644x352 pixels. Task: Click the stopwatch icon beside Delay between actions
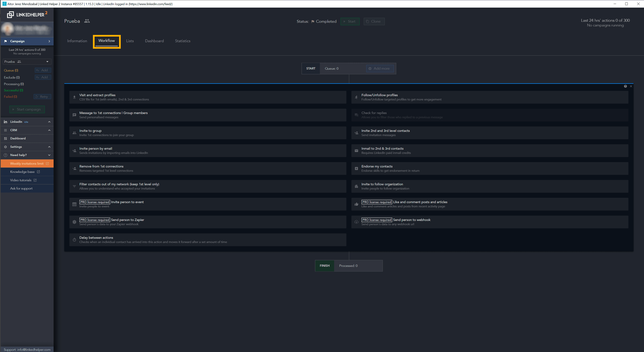pos(74,240)
